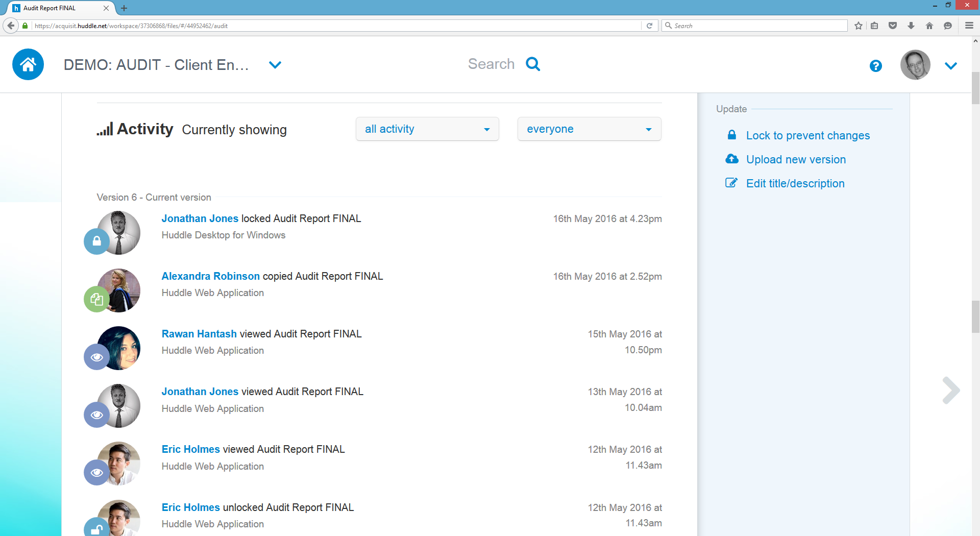Click the copy badge on Alexandra Robinson entry
This screenshot has height=536, width=980.
coord(96,299)
